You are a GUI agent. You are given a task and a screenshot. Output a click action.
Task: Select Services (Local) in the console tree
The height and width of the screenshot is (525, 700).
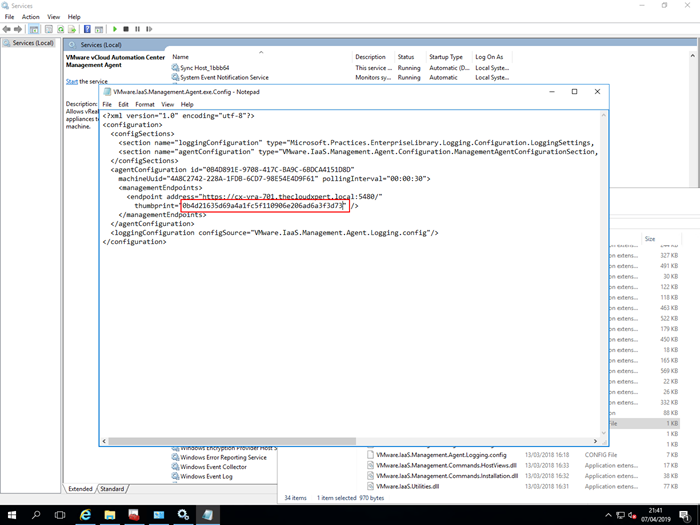[30, 44]
